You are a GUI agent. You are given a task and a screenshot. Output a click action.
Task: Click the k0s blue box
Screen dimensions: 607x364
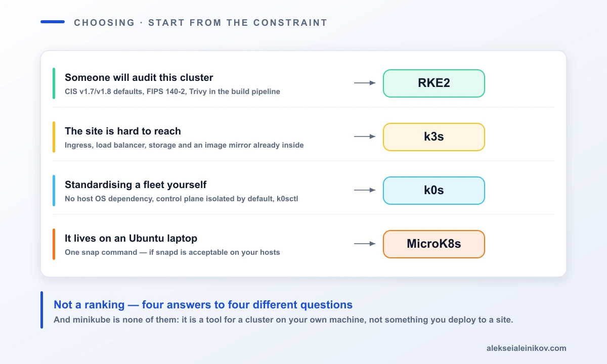(434, 191)
